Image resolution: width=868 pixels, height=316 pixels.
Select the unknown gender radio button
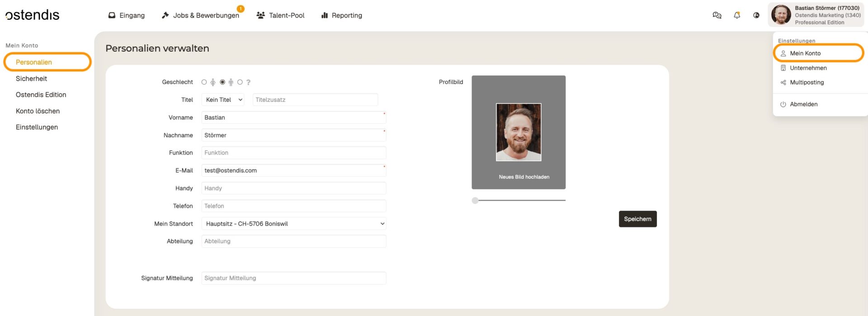coord(240,82)
